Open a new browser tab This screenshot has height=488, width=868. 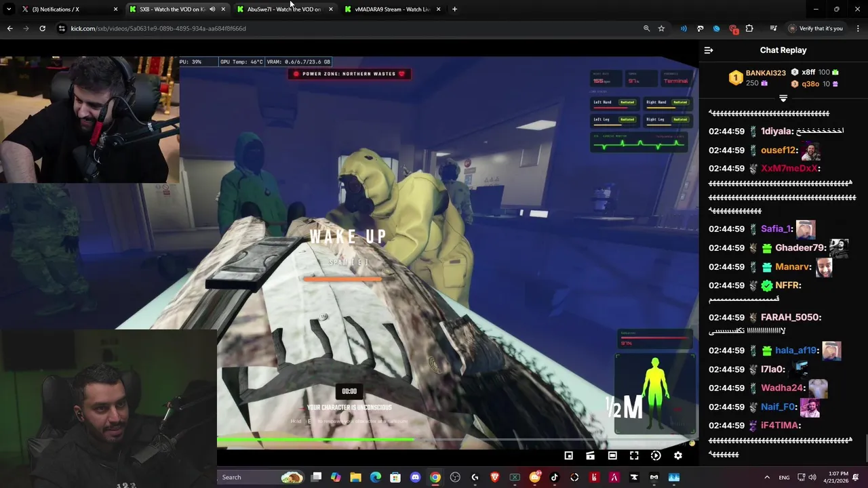pyautogui.click(x=454, y=9)
